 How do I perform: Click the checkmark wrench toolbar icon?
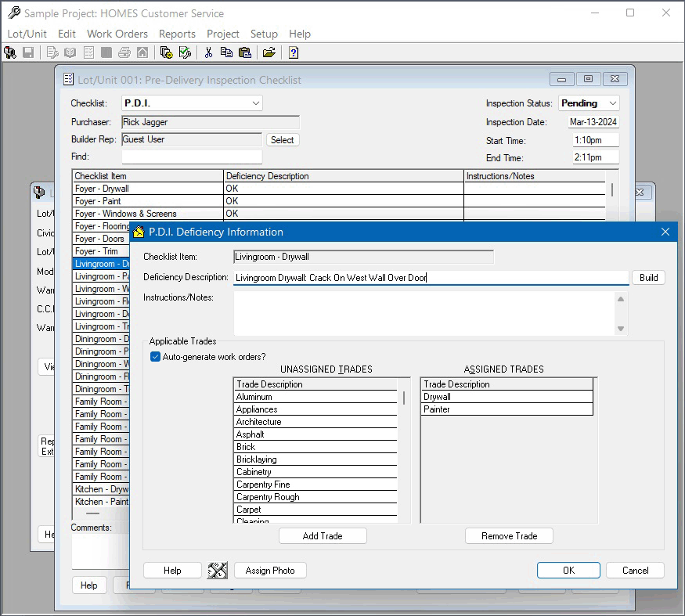click(x=186, y=52)
